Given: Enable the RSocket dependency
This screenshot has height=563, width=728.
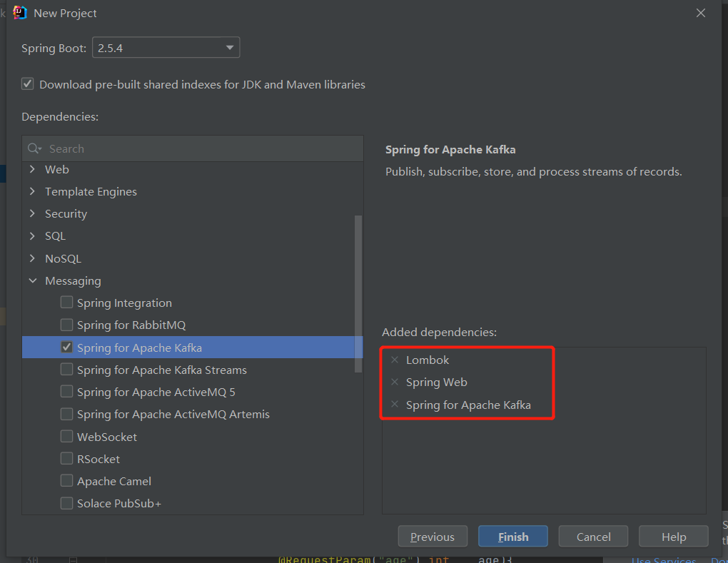Looking at the screenshot, I should click(x=67, y=459).
